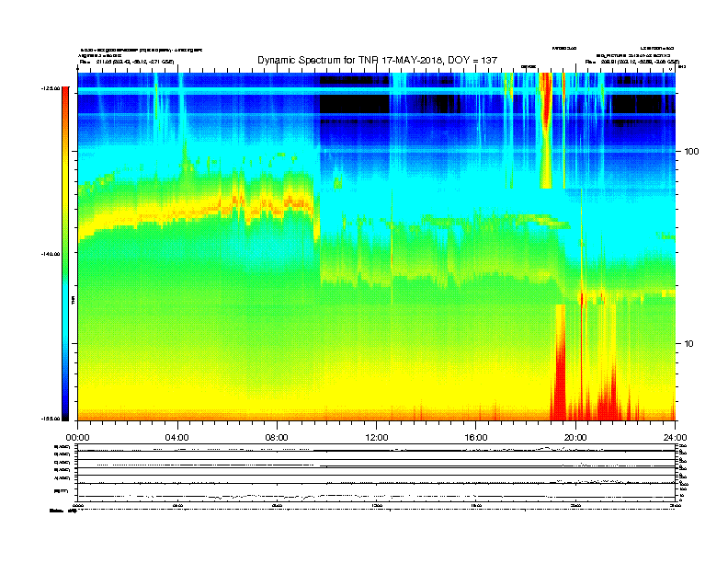The height and width of the screenshot is (563, 728).
Task: Click the 24:00 time axis label
Action: tap(675, 438)
